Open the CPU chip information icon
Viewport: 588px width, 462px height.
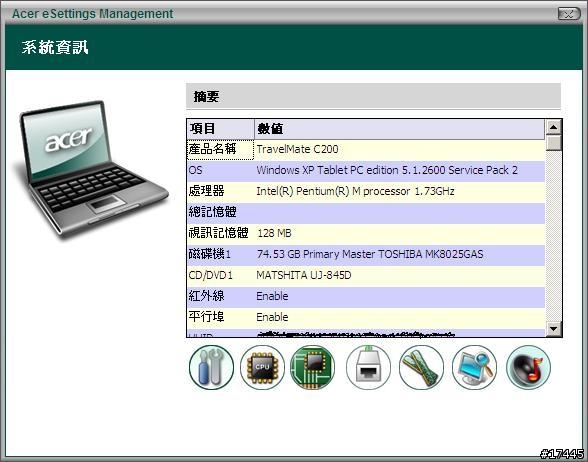262,367
